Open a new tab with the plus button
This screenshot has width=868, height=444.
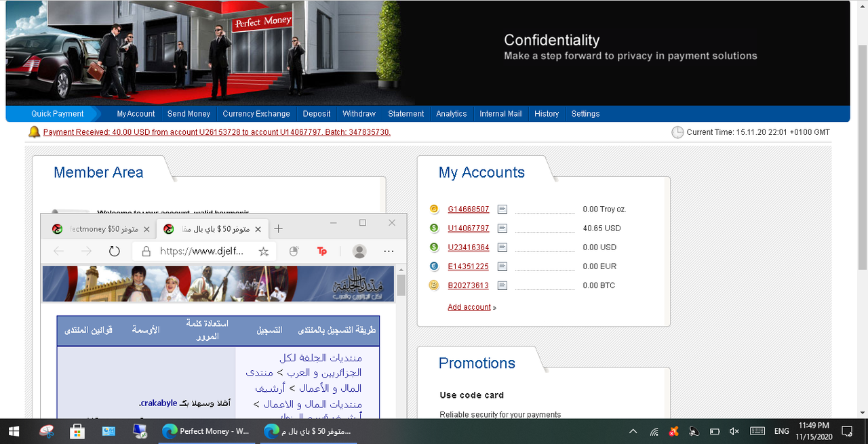tap(279, 229)
